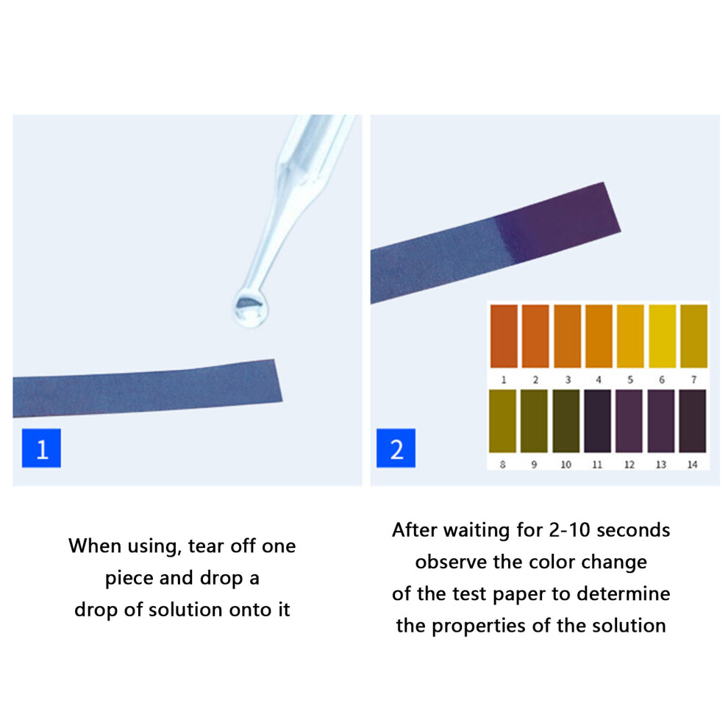Viewport: 728px width, 728px height.
Task: Click the water droplet on the dropper tip
Action: pos(251,308)
